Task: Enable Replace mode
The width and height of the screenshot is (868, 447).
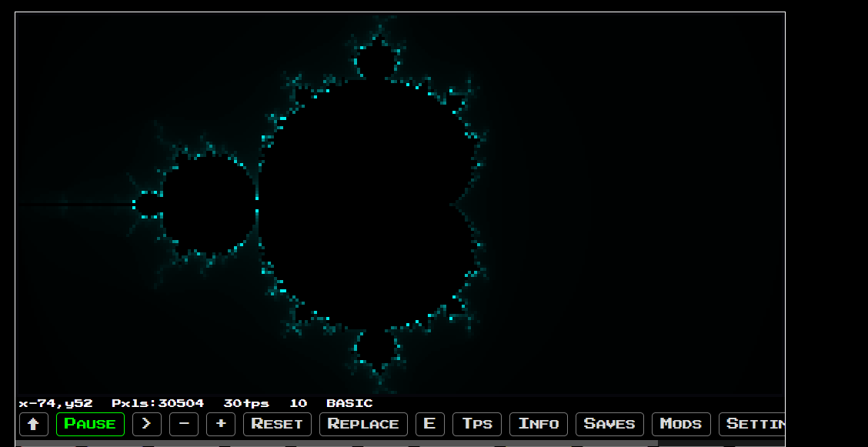Action: click(x=363, y=424)
